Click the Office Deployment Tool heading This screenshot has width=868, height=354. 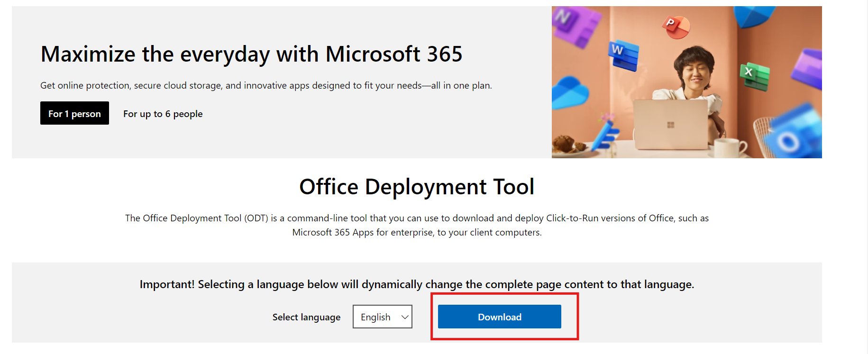pyautogui.click(x=417, y=187)
